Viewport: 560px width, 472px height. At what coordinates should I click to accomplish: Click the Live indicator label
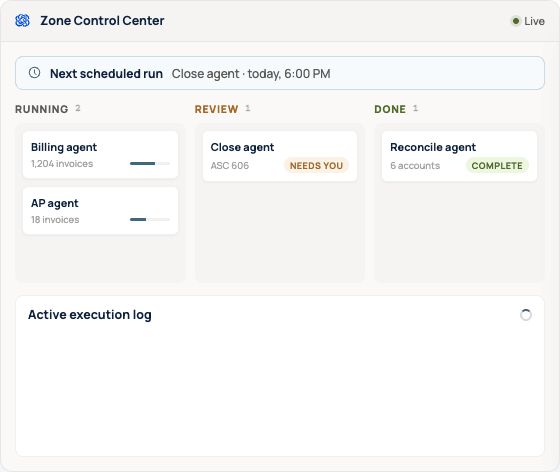(x=534, y=21)
